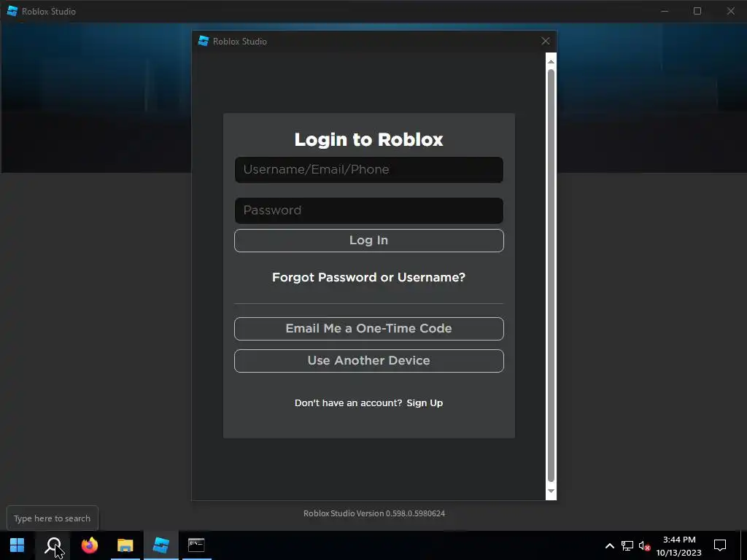The image size is (747, 560).
Task: Click the Roblox Studio Version 0.598.0.5980624 text
Action: click(x=374, y=513)
